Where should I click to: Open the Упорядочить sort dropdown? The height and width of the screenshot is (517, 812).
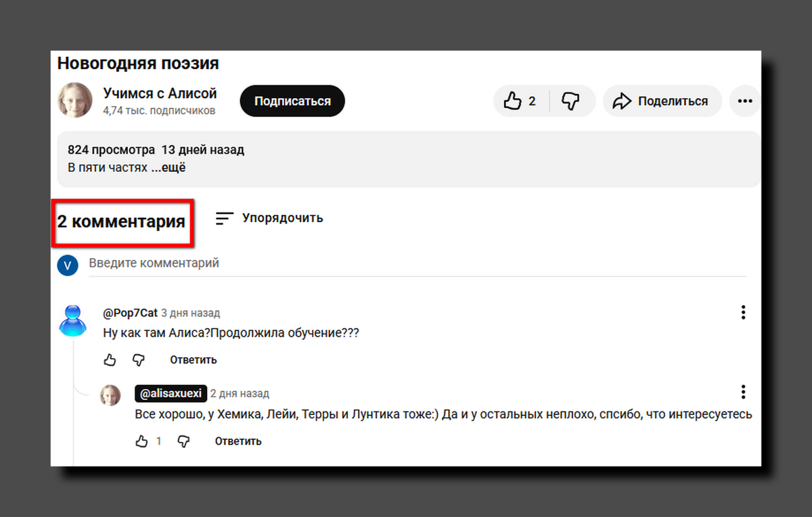coord(269,218)
